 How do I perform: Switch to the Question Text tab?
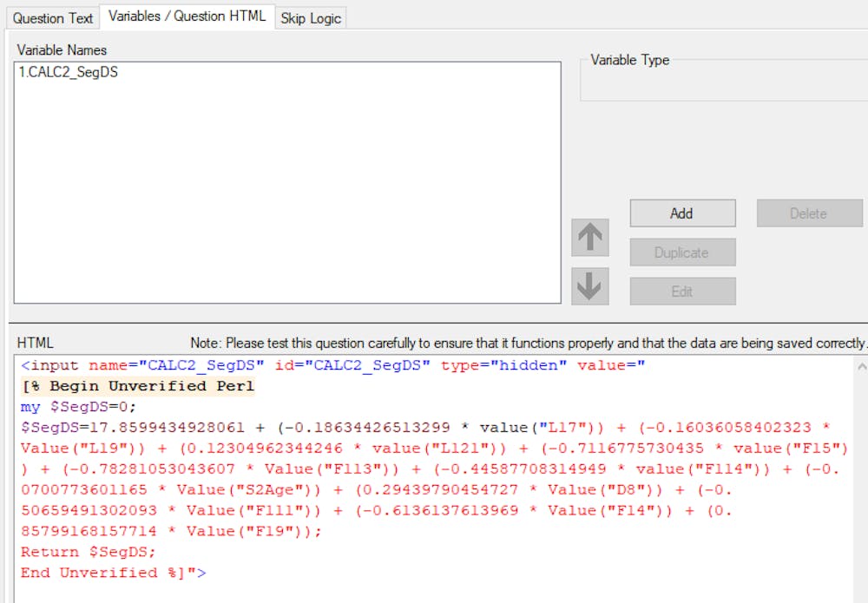pos(52,18)
